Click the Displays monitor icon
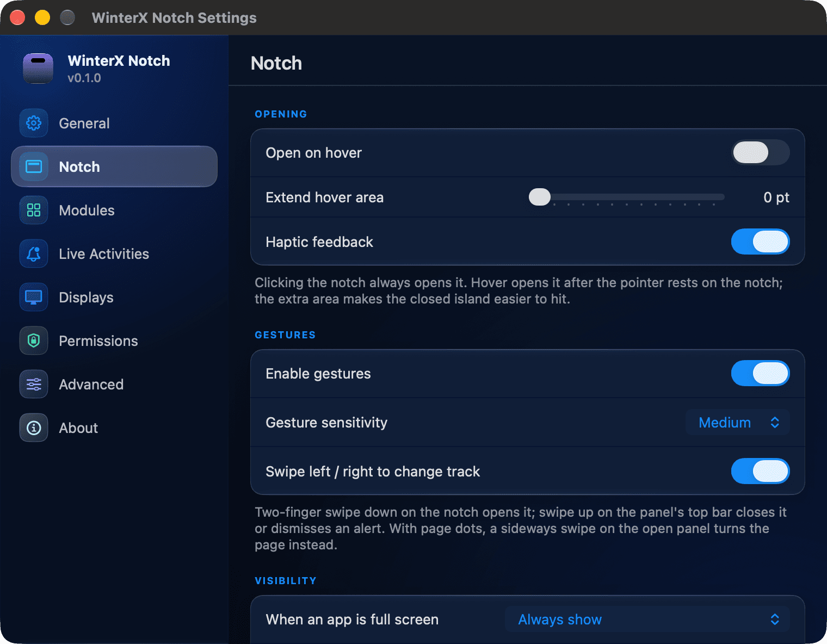 tap(34, 297)
